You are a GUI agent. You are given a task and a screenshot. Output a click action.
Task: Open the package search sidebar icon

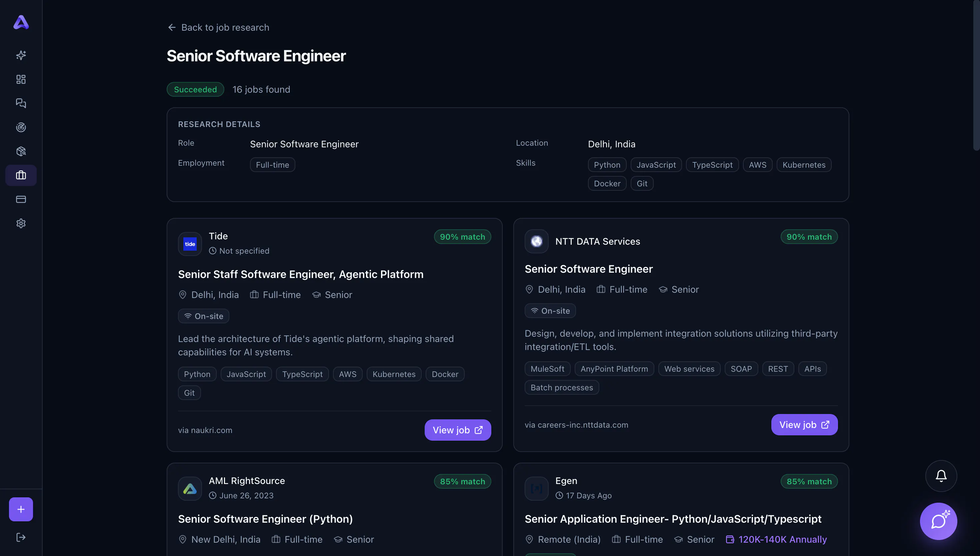(x=21, y=151)
